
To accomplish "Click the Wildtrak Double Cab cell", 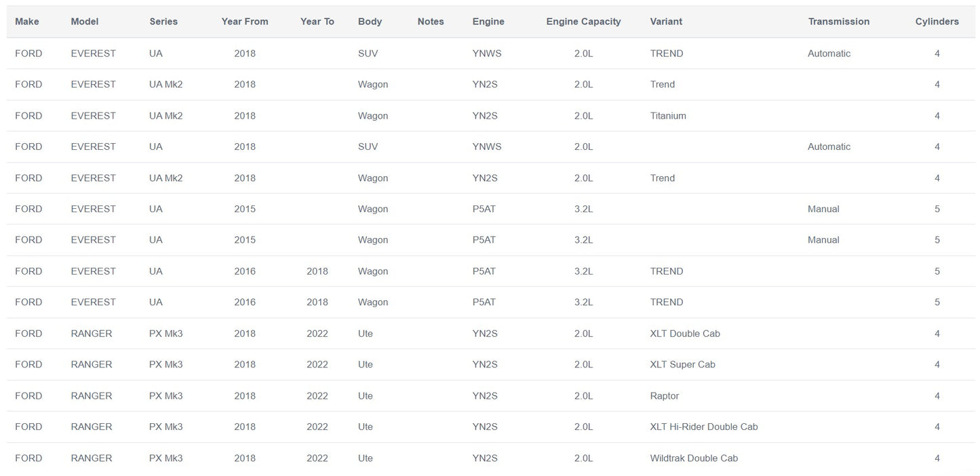I will coord(694,458).
